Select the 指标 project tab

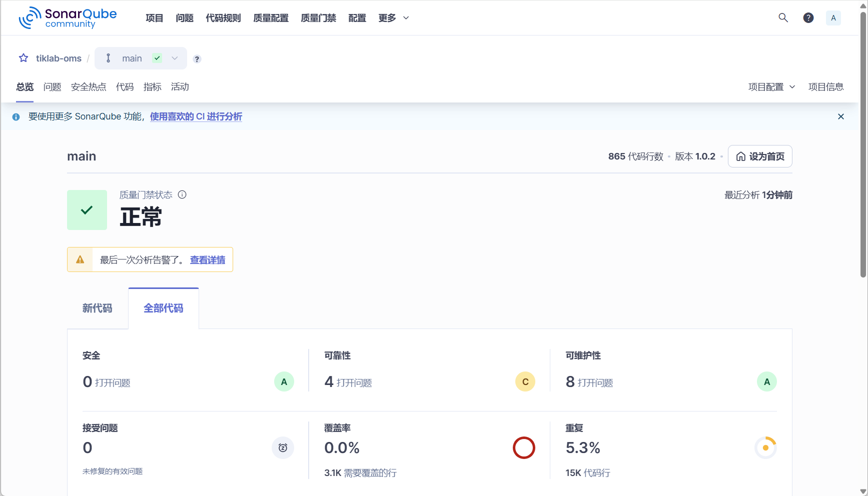[153, 87]
